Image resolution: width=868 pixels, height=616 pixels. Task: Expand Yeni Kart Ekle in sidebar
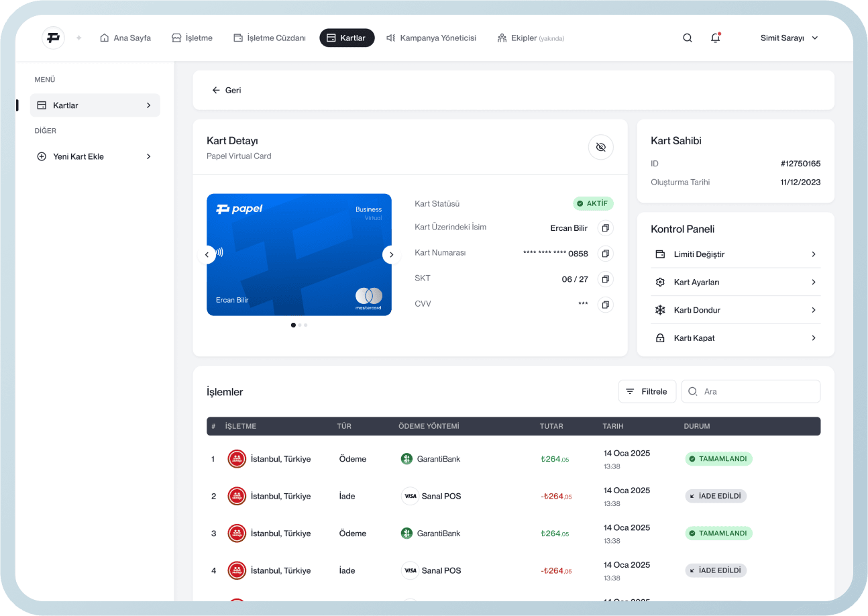(95, 156)
